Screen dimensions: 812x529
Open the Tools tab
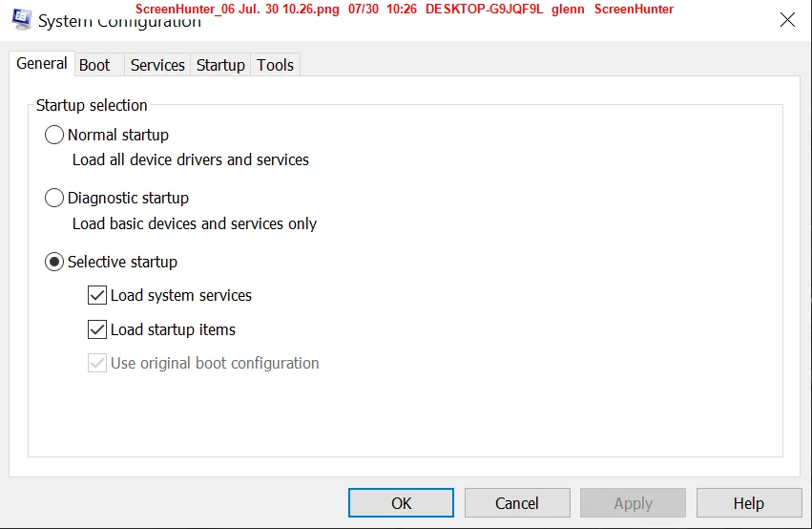[275, 65]
